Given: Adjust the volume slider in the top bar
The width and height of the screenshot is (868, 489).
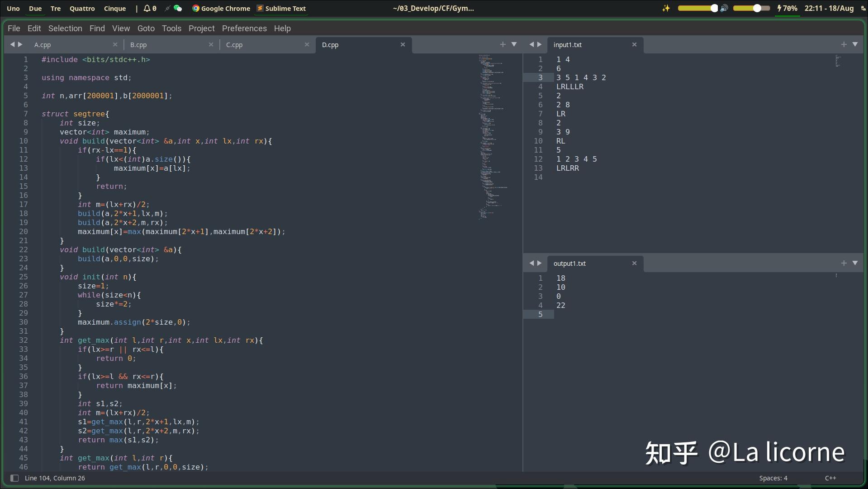Looking at the screenshot, I should click(751, 8).
